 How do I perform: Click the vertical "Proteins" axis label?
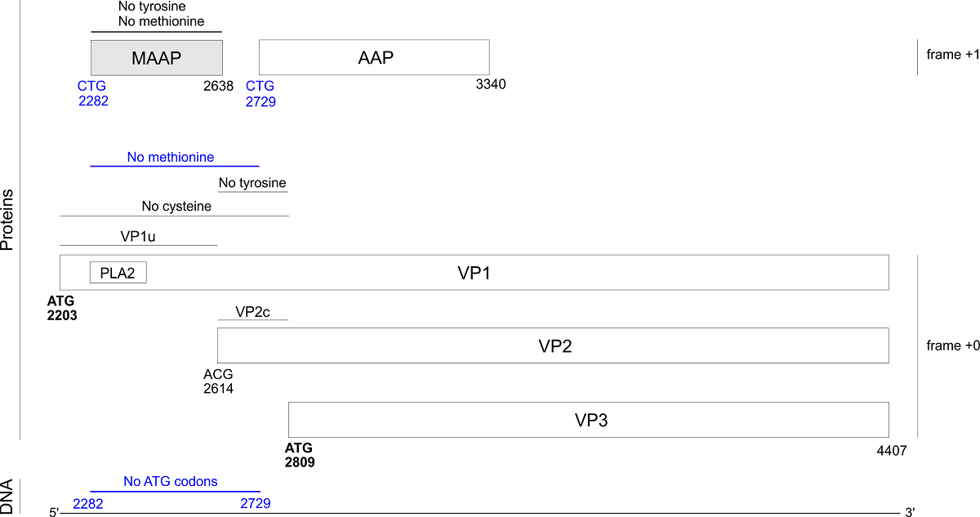coord(8,220)
